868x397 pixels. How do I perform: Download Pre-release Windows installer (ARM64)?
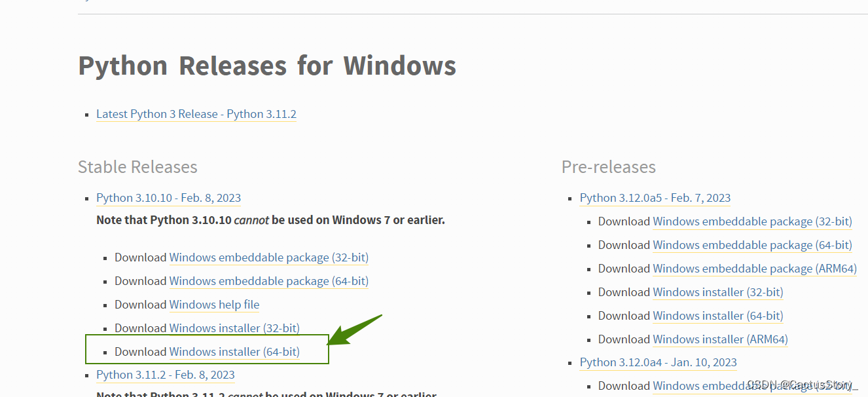[x=721, y=339]
